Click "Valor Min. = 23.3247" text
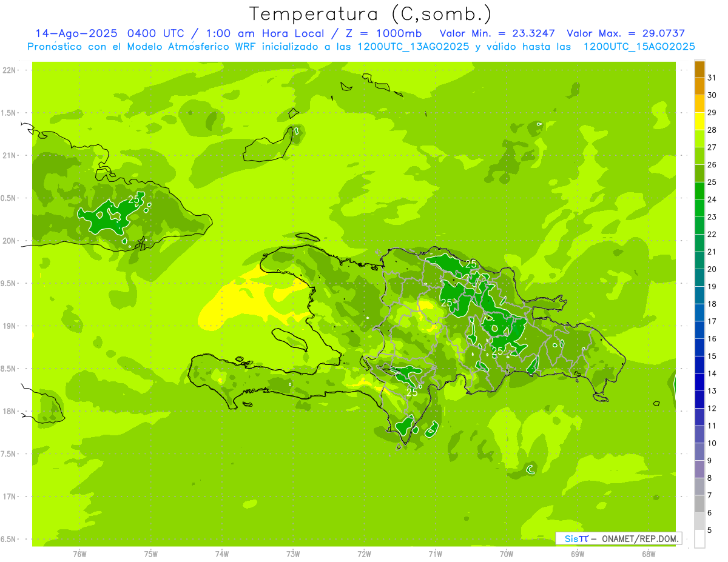Viewport: 728px width, 562px height. pyautogui.click(x=497, y=33)
